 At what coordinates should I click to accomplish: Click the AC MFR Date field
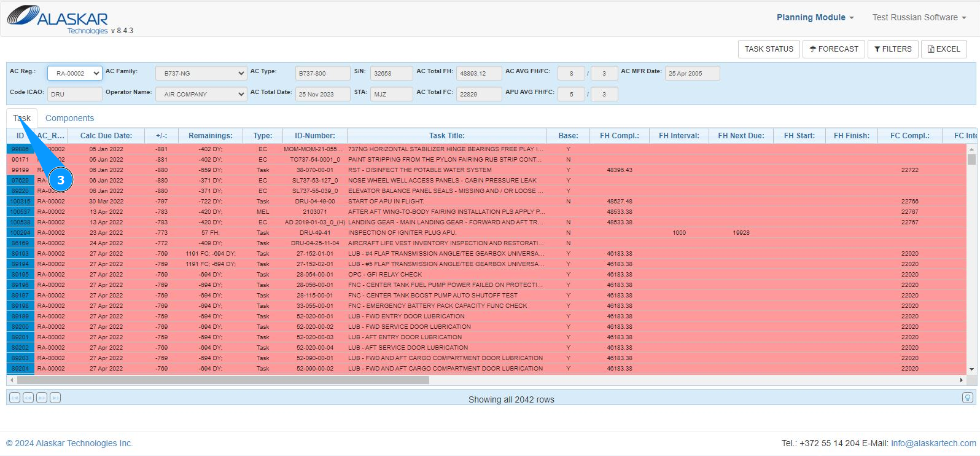[x=693, y=73]
